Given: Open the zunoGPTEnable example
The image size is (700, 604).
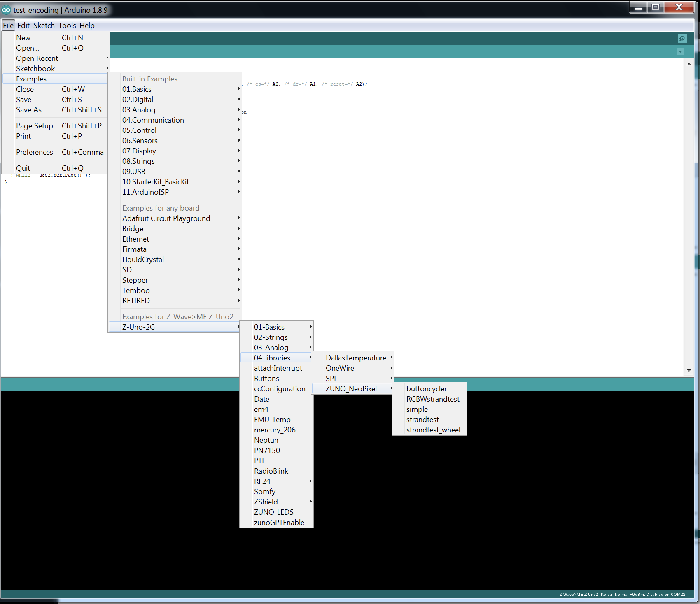Looking at the screenshot, I should [276, 522].
